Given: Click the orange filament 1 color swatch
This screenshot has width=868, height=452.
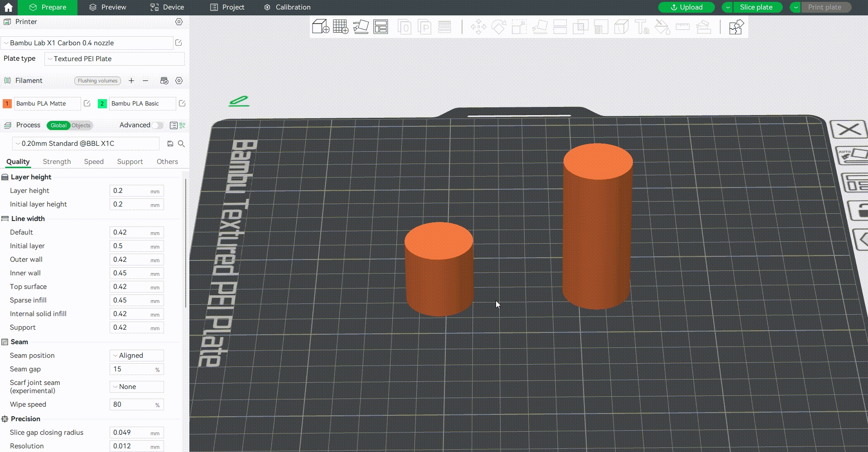Looking at the screenshot, I should (7, 104).
